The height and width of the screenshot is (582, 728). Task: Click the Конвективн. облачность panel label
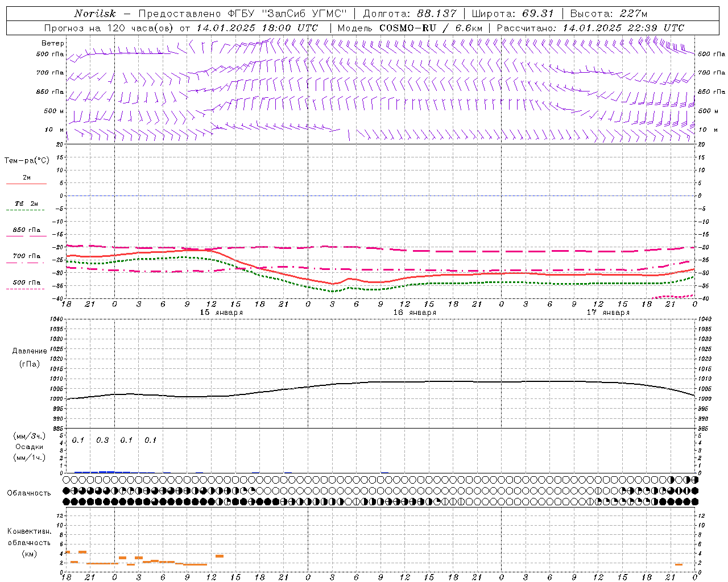[x=29, y=542]
